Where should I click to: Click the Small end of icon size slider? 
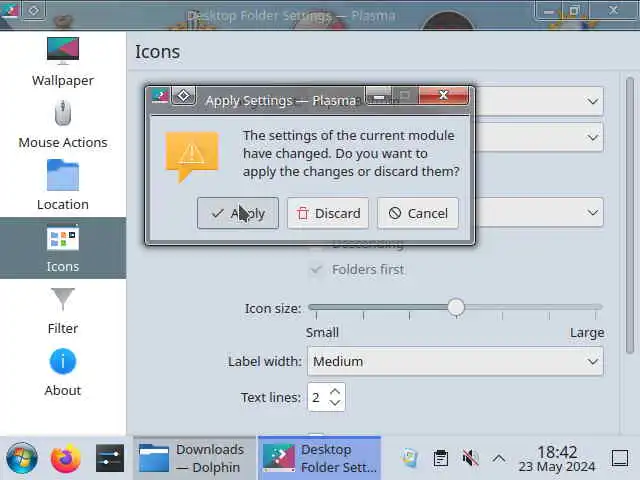click(x=322, y=332)
